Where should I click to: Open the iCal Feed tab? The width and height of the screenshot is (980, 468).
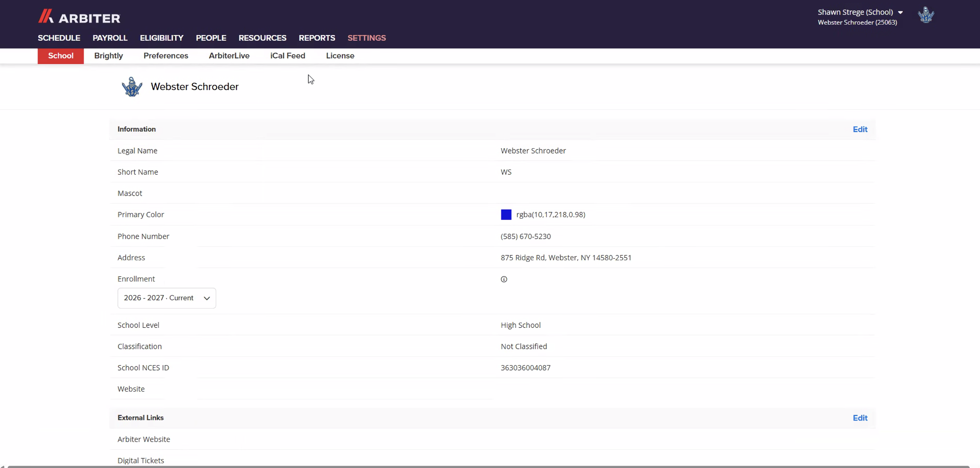[x=288, y=56]
